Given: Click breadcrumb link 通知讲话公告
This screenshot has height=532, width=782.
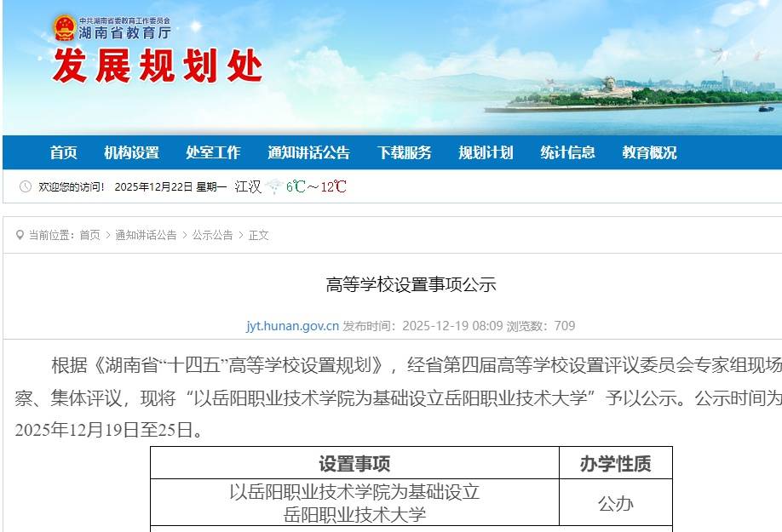Looking at the screenshot, I should click(146, 235).
